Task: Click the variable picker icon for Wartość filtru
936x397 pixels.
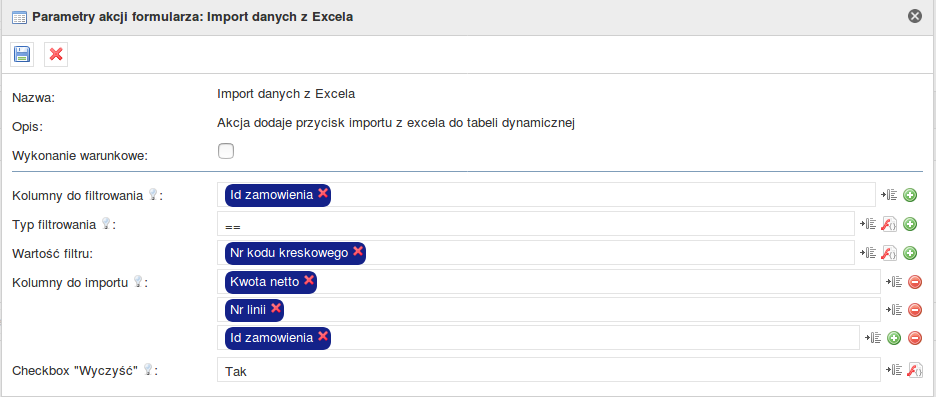Action: pyautogui.click(x=868, y=253)
